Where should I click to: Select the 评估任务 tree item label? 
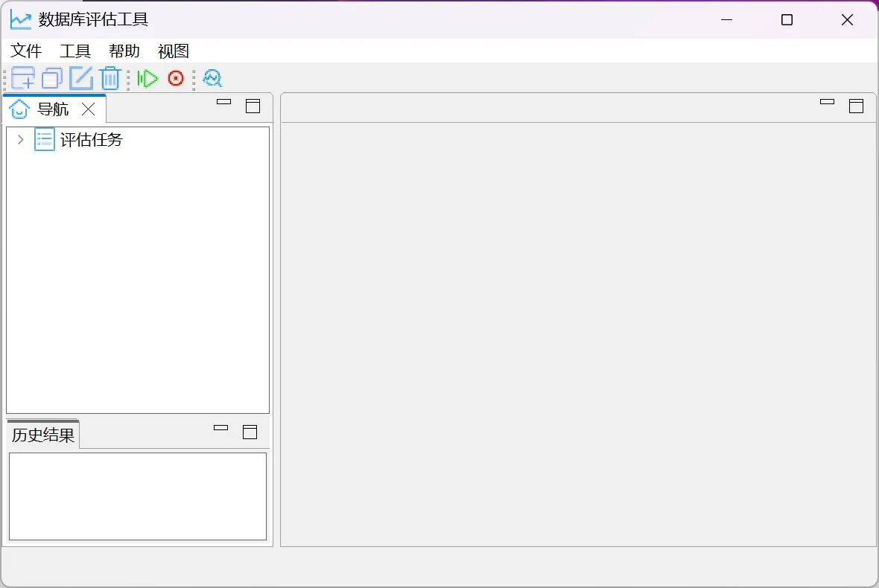(91, 139)
